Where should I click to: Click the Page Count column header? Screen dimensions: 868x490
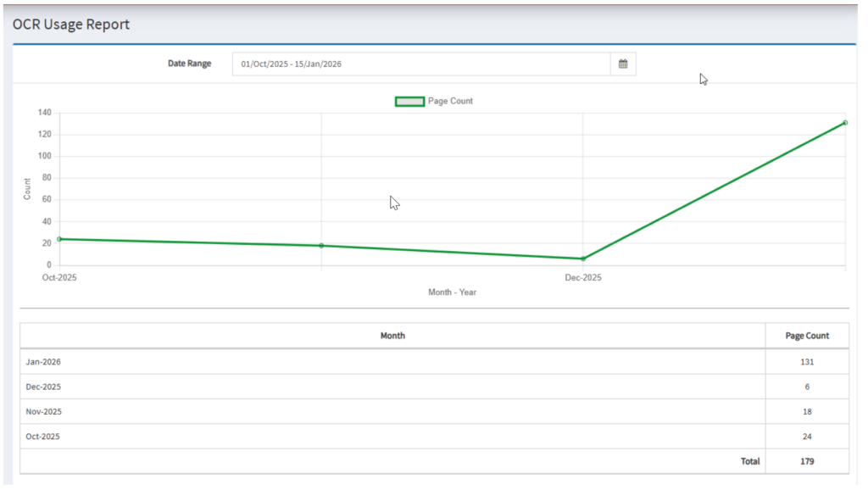[x=807, y=336]
